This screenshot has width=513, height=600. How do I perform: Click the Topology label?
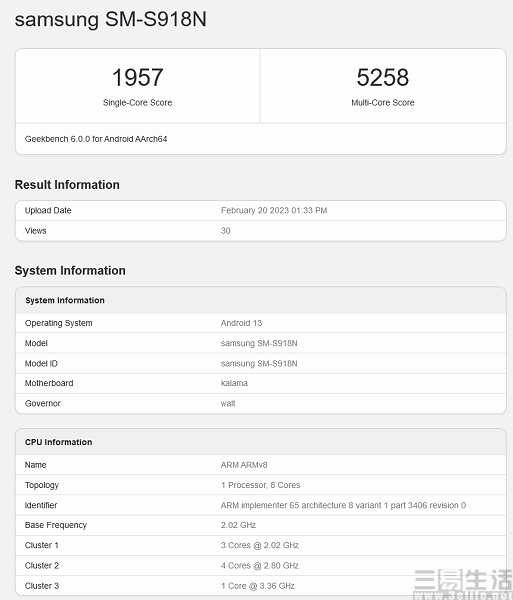click(42, 485)
